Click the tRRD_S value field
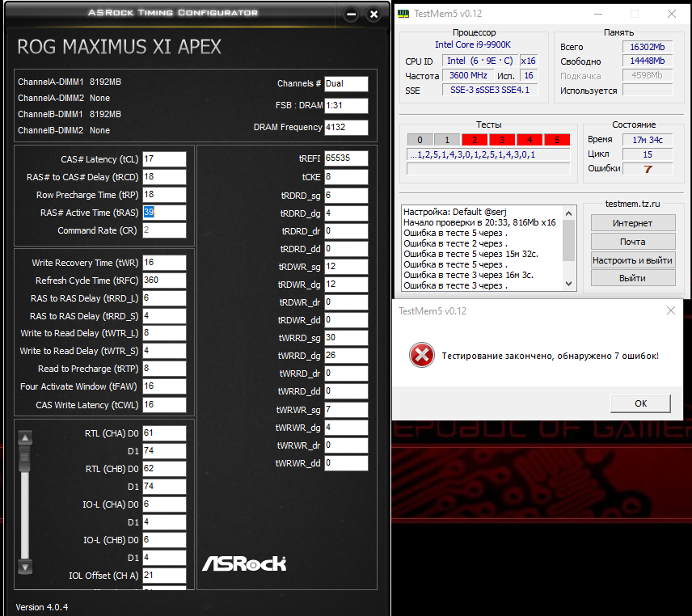Image resolution: width=692 pixels, height=616 pixels. [x=164, y=316]
